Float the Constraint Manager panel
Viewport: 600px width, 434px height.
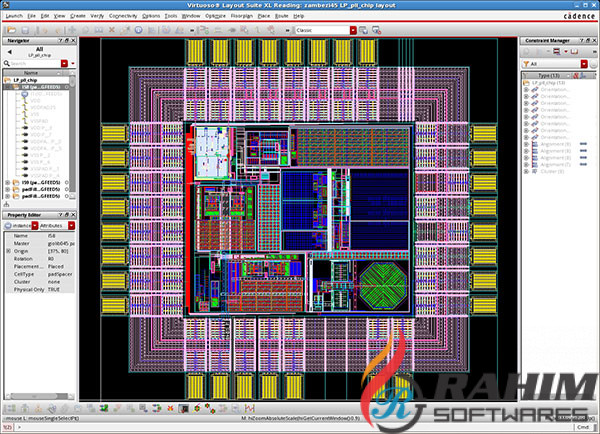tap(588, 40)
